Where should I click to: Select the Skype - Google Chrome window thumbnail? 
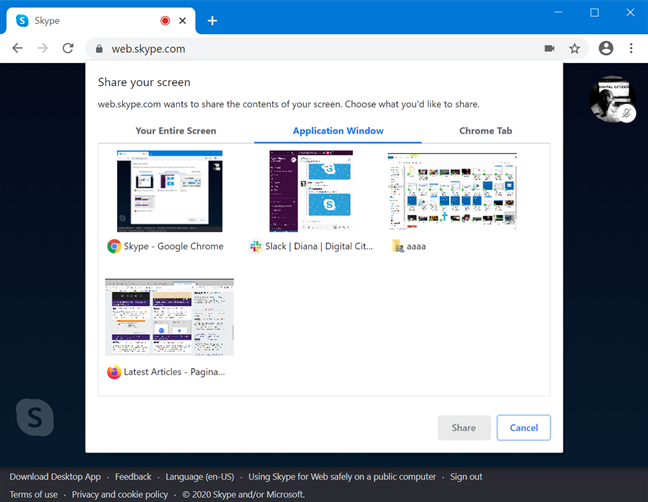click(x=169, y=191)
